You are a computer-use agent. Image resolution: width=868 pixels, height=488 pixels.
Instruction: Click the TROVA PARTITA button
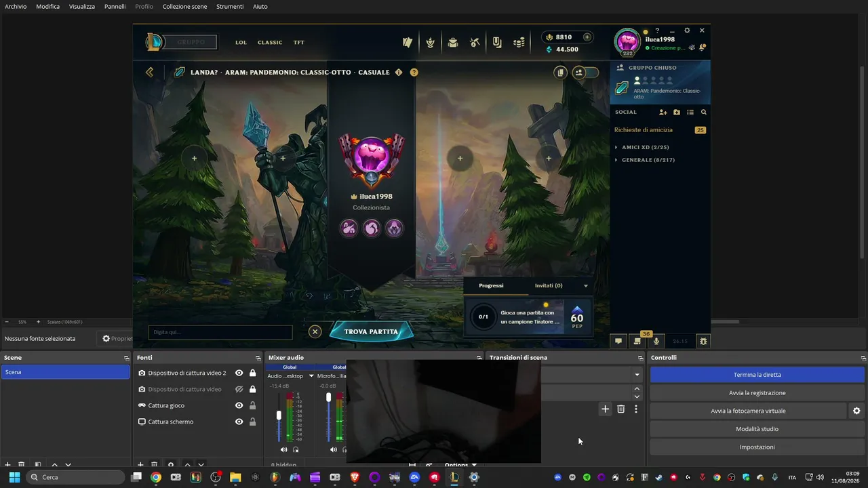tap(371, 331)
